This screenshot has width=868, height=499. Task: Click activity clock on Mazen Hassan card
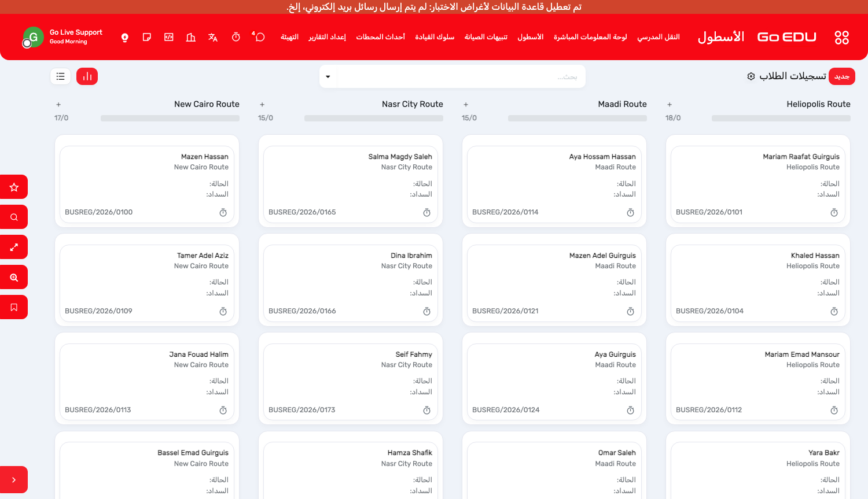pos(223,213)
